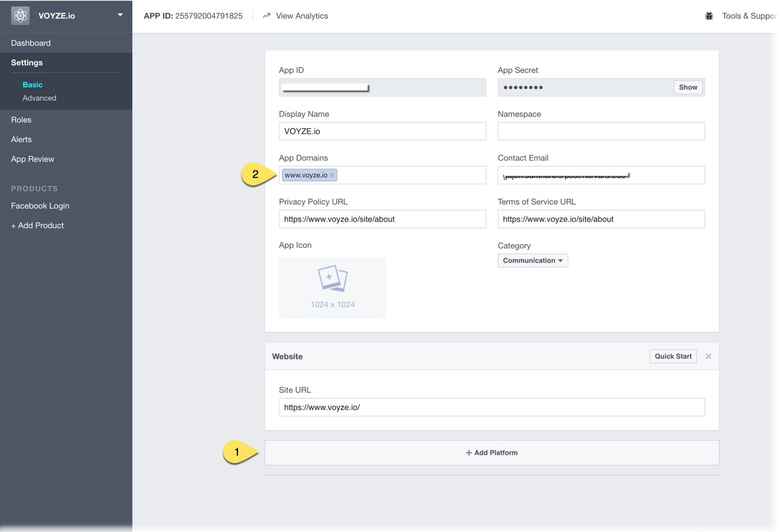Open the Communication category dropdown
Viewport: 778px width, 532px height.
coord(533,261)
